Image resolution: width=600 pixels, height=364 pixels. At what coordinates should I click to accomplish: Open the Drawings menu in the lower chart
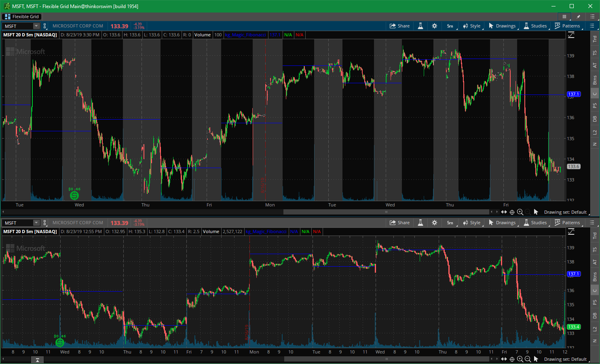click(x=502, y=223)
